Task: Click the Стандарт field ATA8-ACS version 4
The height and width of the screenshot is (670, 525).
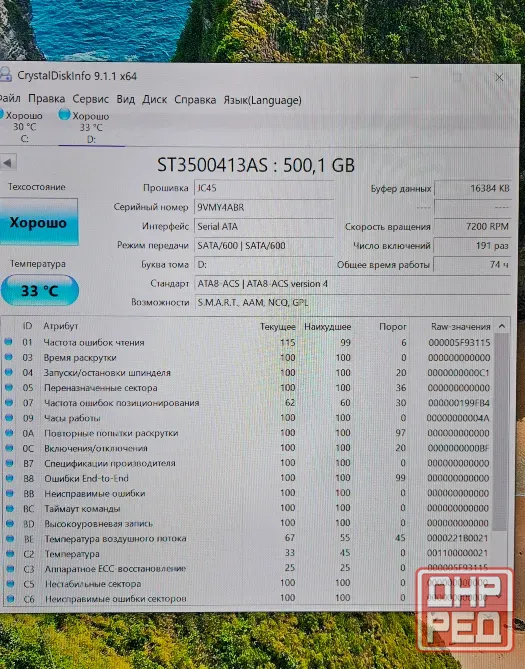Action: point(353,284)
